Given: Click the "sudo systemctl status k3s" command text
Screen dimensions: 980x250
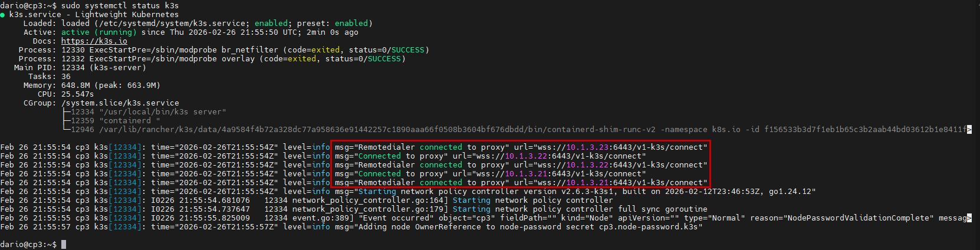Looking at the screenshot, I should [x=120, y=6].
